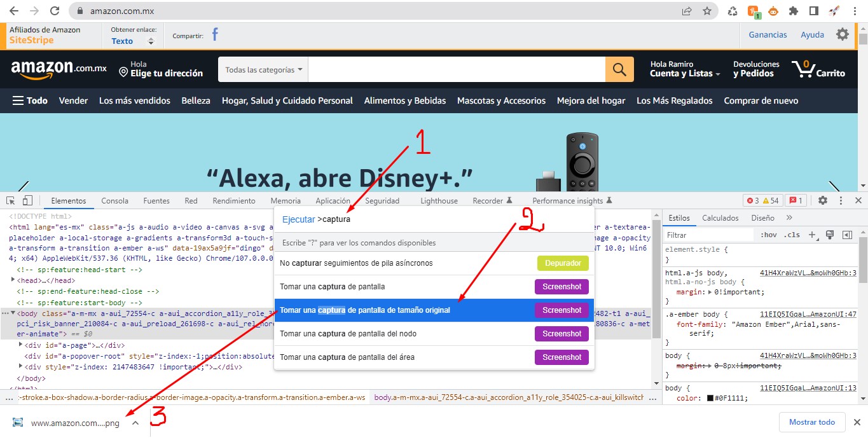Viewport: 868px width, 440px height.
Task: Click the Ganancias link
Action: click(x=768, y=34)
